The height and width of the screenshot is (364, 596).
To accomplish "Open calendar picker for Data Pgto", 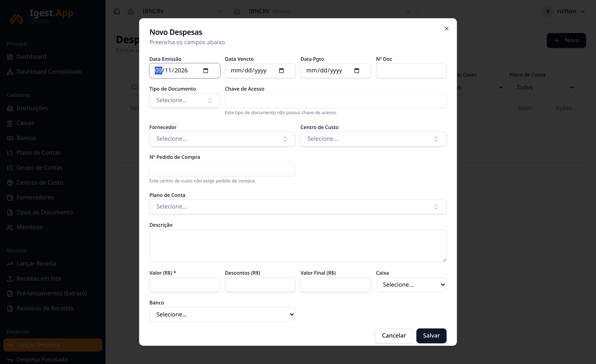I will (357, 71).
